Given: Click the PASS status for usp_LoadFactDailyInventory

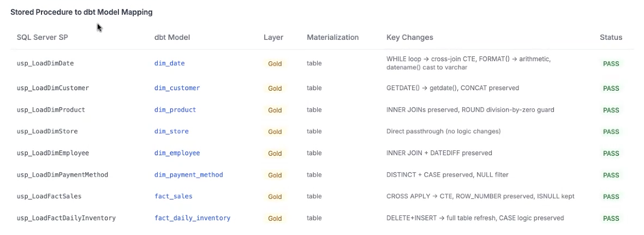Looking at the screenshot, I should click(611, 219).
